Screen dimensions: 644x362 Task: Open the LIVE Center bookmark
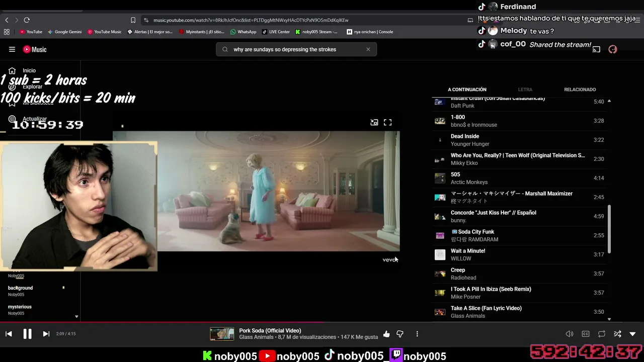tap(276, 32)
